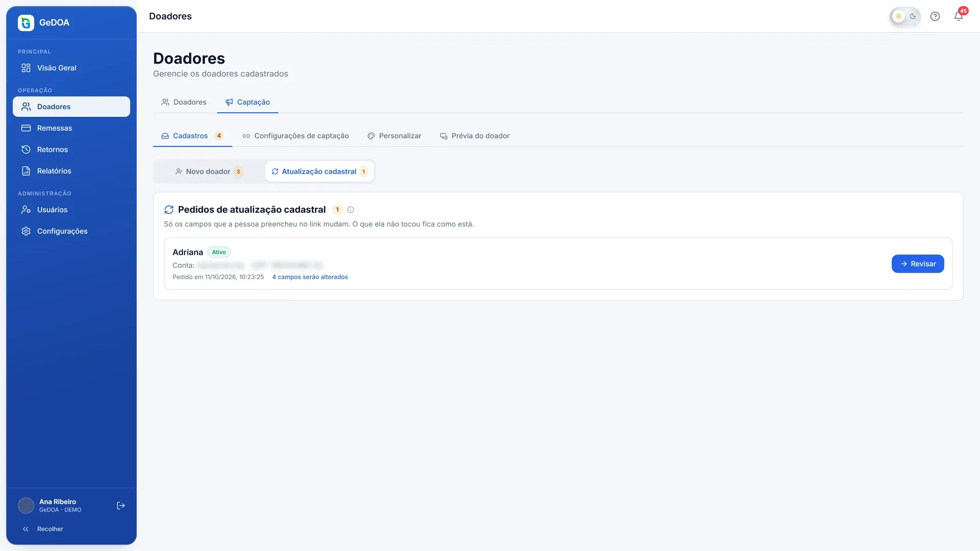Open the Usuários sidebar item

click(x=71, y=210)
